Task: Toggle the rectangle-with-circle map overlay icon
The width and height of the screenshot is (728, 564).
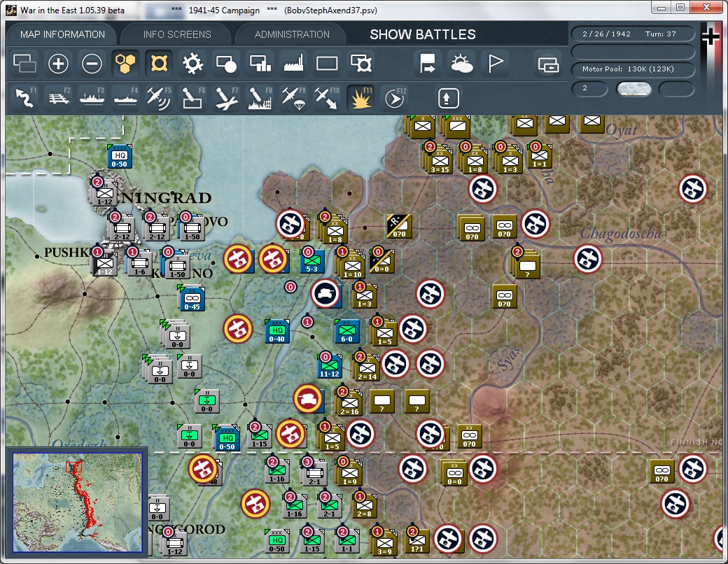Action: [226, 64]
